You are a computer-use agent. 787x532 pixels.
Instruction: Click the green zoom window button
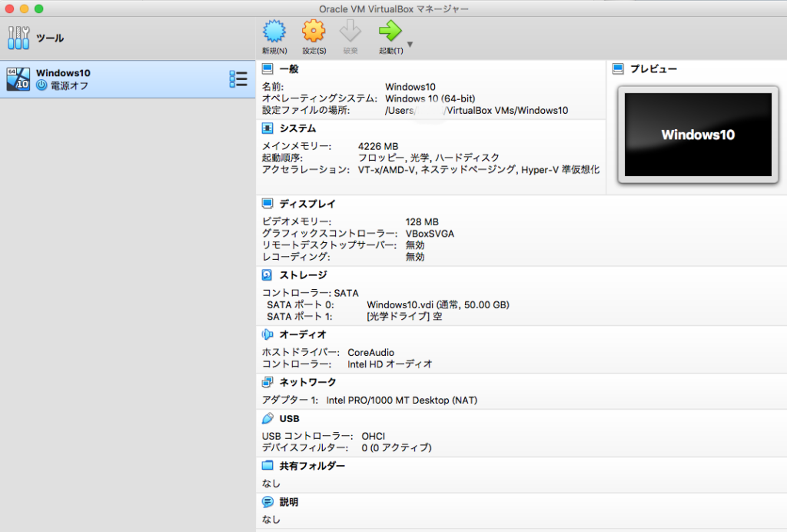pos(38,8)
